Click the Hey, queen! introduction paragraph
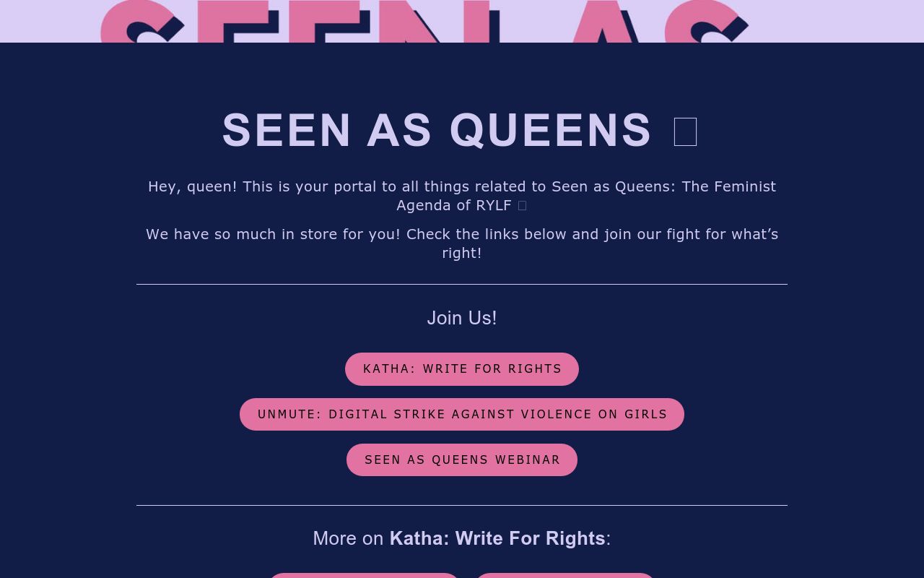 point(462,195)
